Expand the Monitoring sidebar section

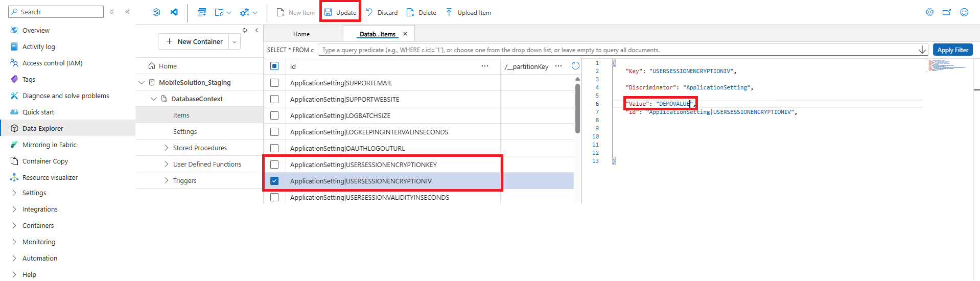coord(14,242)
